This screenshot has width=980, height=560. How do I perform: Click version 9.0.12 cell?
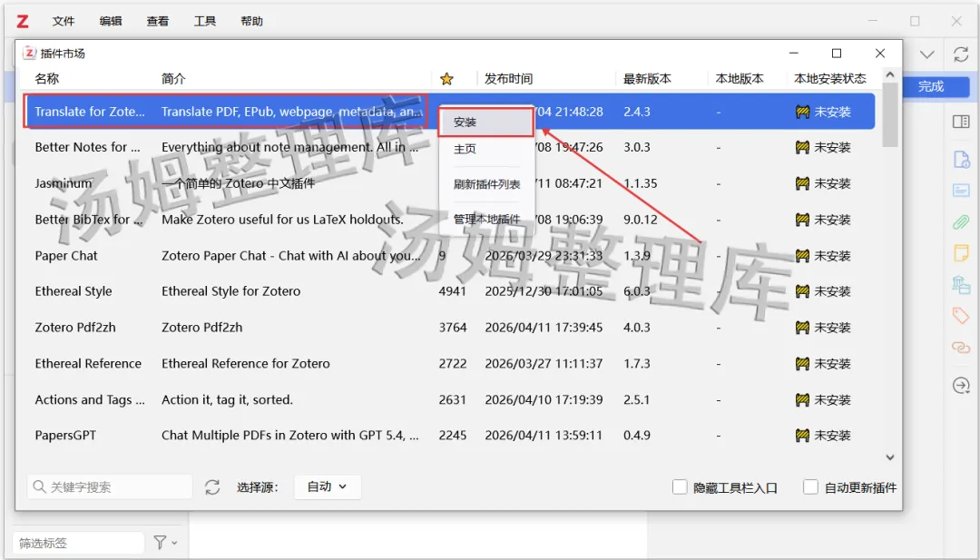[x=641, y=220]
